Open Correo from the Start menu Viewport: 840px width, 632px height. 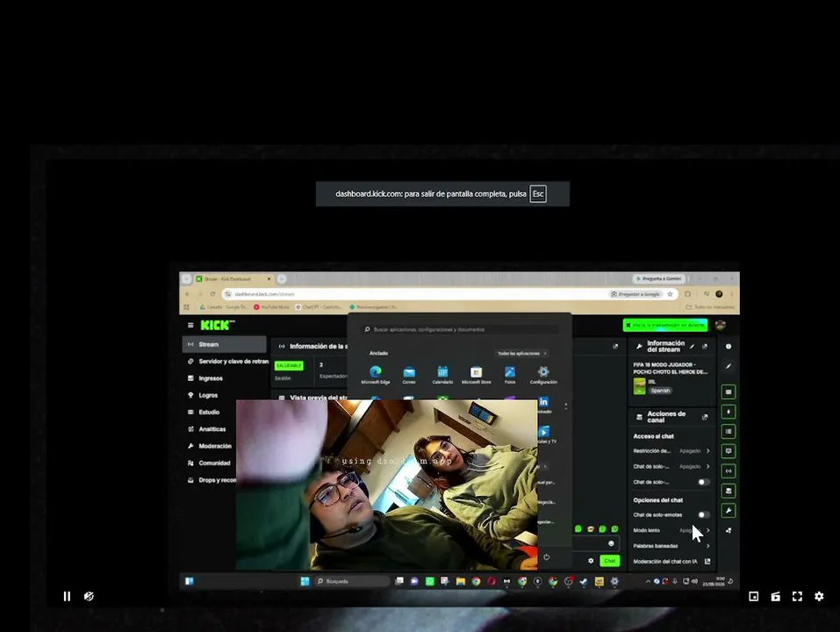coord(409,375)
